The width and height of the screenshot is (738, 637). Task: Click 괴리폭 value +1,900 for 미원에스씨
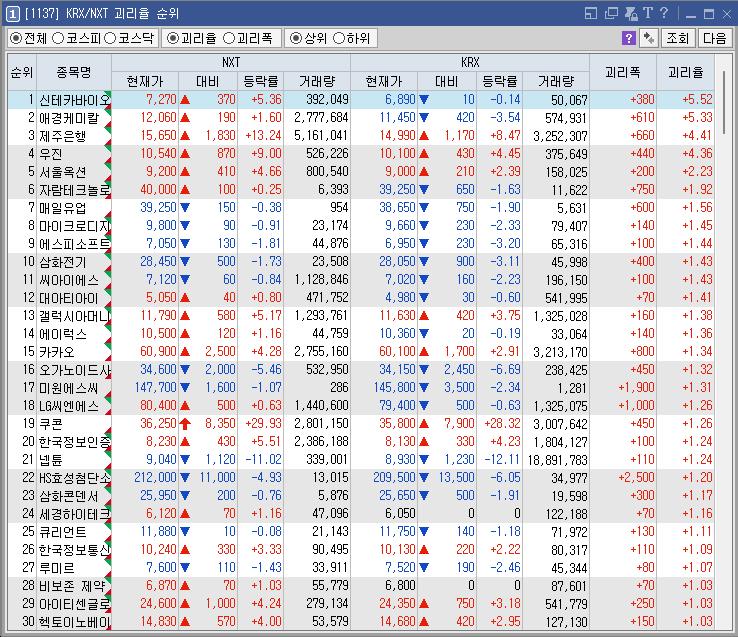pyautogui.click(x=636, y=387)
